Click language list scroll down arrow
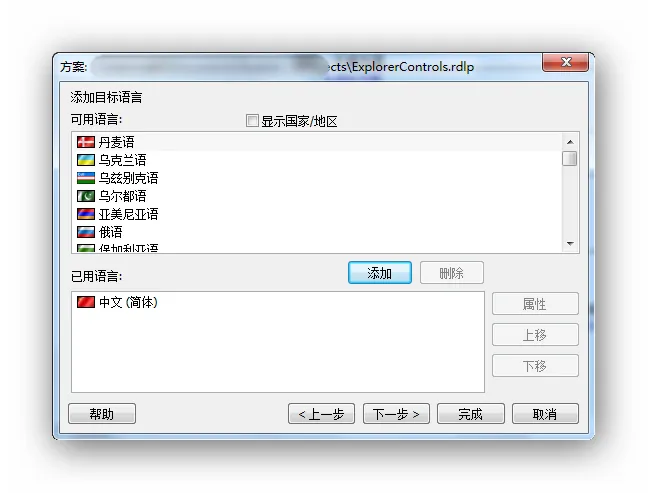The image size is (648, 493). click(570, 244)
